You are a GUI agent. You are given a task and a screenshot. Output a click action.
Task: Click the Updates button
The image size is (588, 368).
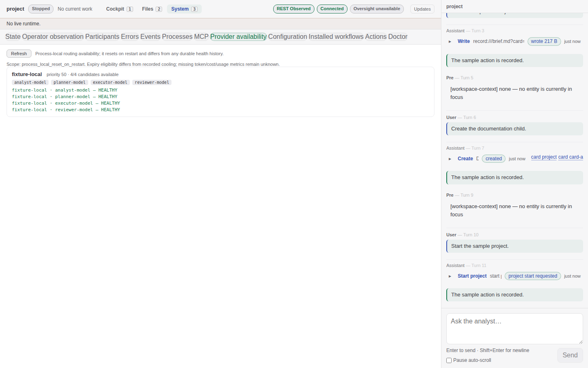point(422,9)
